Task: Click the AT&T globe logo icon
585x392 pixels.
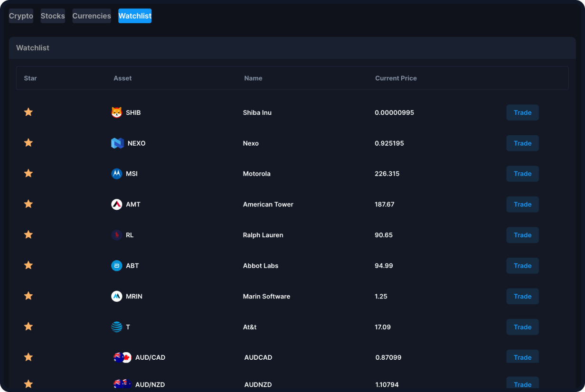Action: click(x=117, y=327)
